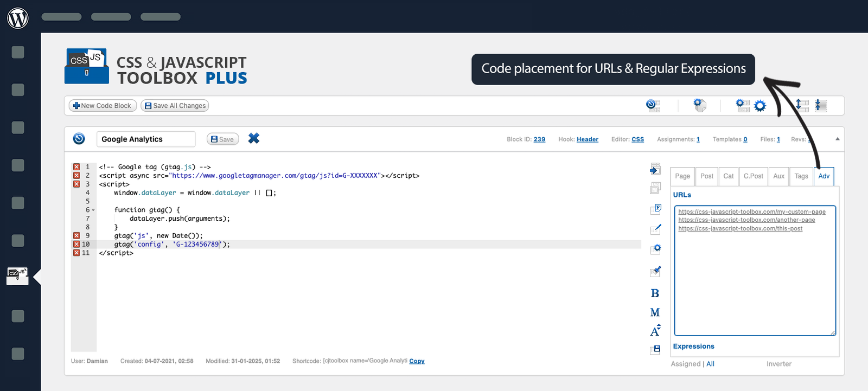Click the paintbrush theme icon beside editor
This screenshot has height=391, width=868.
tap(655, 271)
